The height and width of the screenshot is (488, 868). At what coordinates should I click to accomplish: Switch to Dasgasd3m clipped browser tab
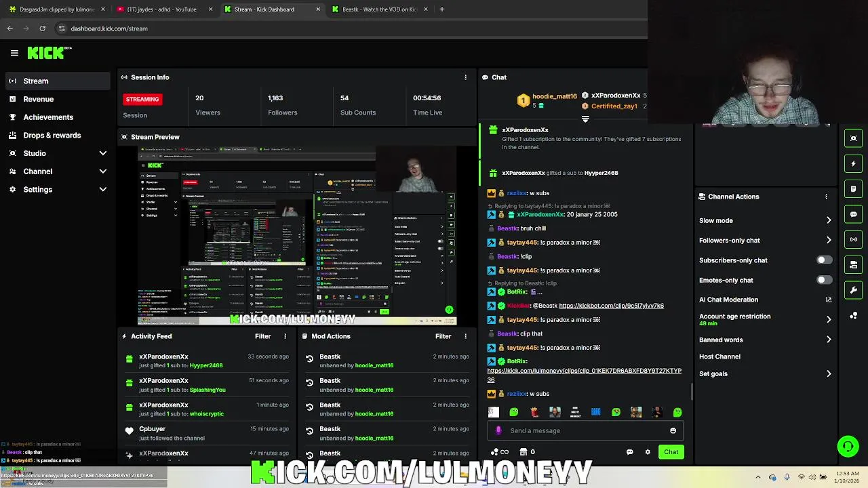(x=56, y=9)
